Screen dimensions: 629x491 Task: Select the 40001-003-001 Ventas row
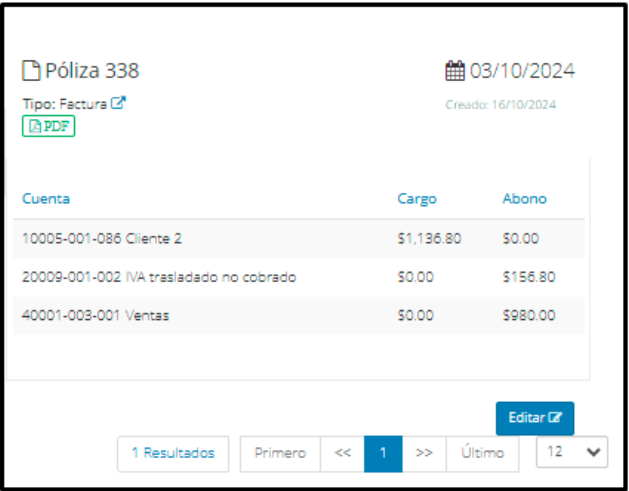click(298, 315)
